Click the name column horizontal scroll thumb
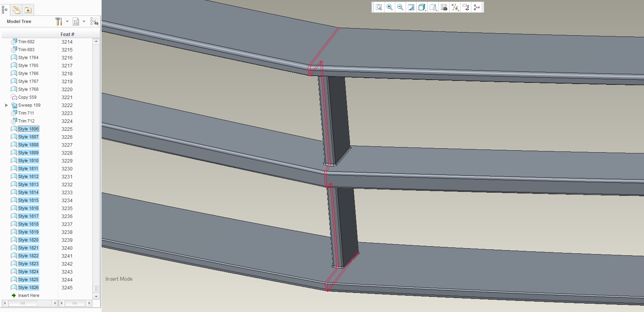 23,303
